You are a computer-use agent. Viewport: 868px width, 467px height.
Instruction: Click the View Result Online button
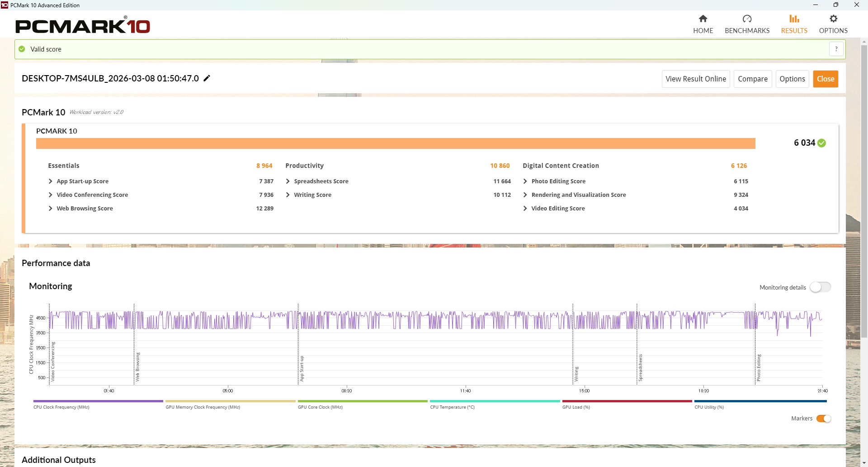695,79
